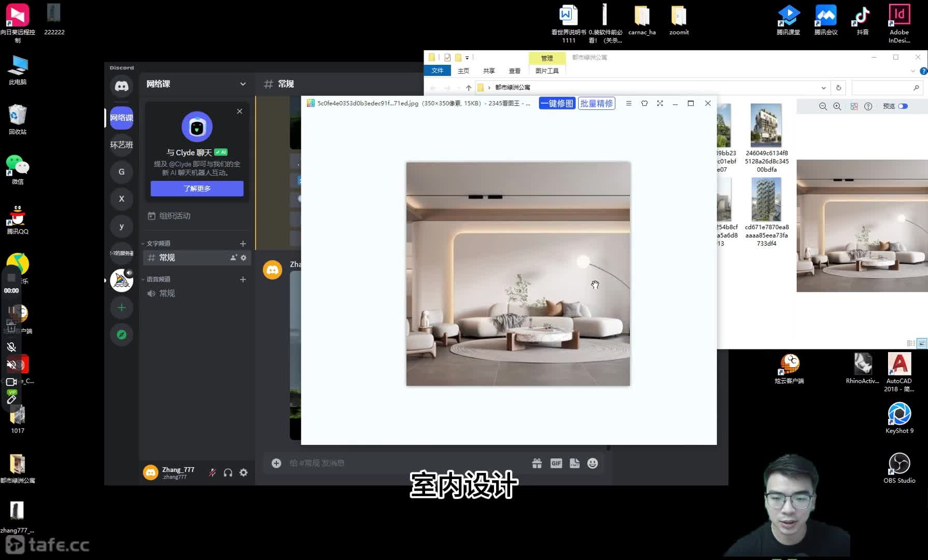Open the emoji picker
Viewport: 928px width, 560px height.
[593, 463]
